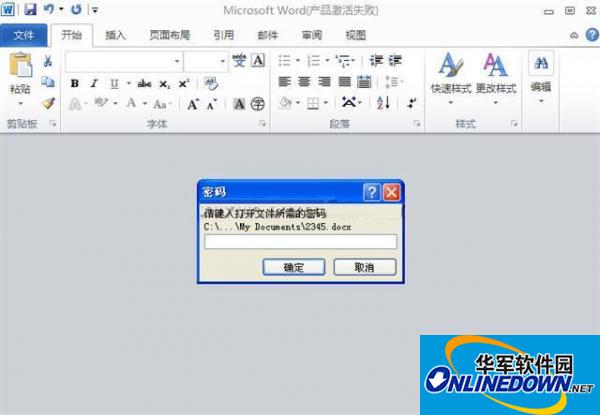Click the Justify alignment icon
Screen dimensions: 600x415
coord(344,81)
